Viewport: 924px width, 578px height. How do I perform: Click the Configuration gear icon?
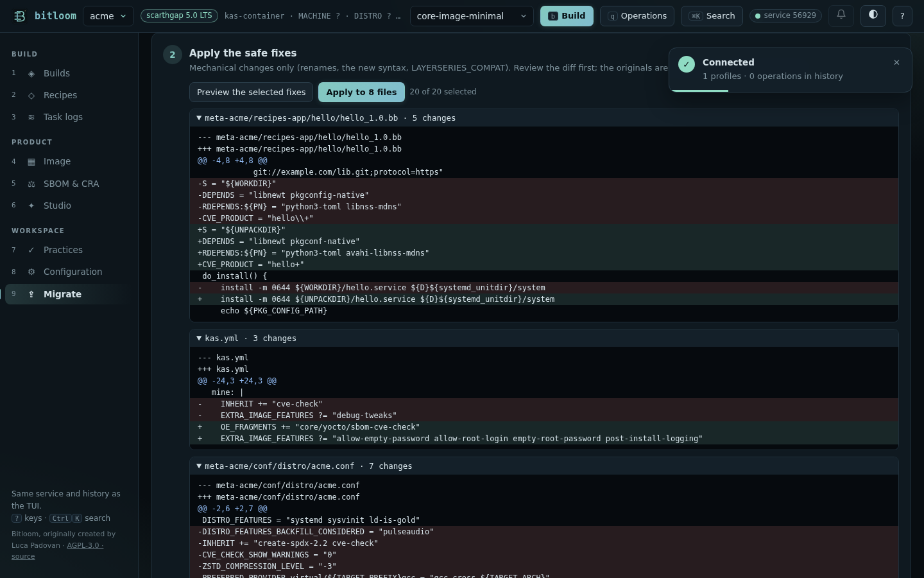click(31, 272)
